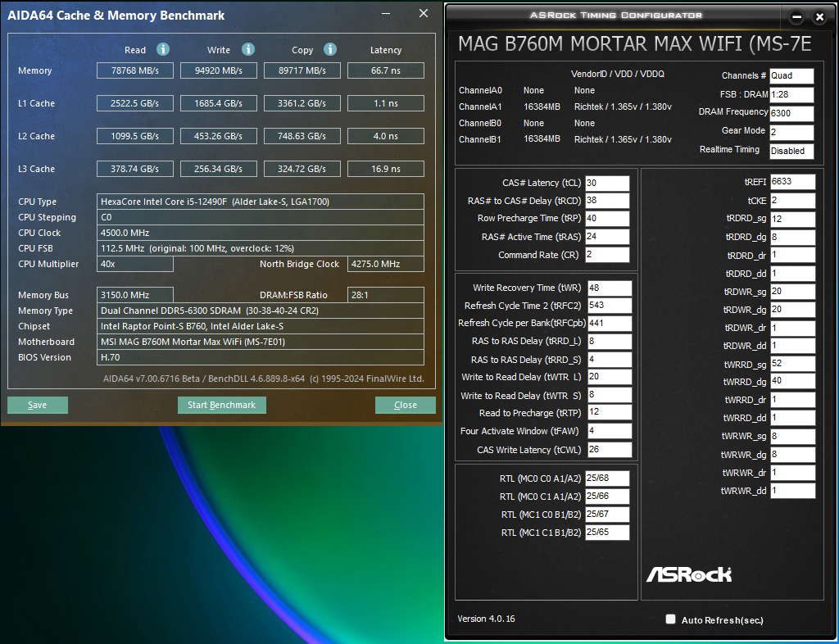
Task: Click the Command Rate (CR) field
Action: [607, 255]
